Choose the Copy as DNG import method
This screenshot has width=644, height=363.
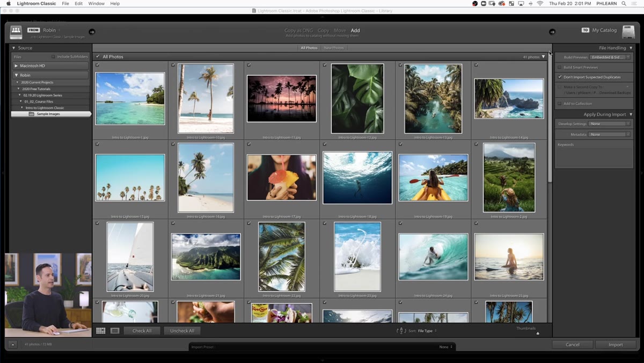tap(298, 31)
